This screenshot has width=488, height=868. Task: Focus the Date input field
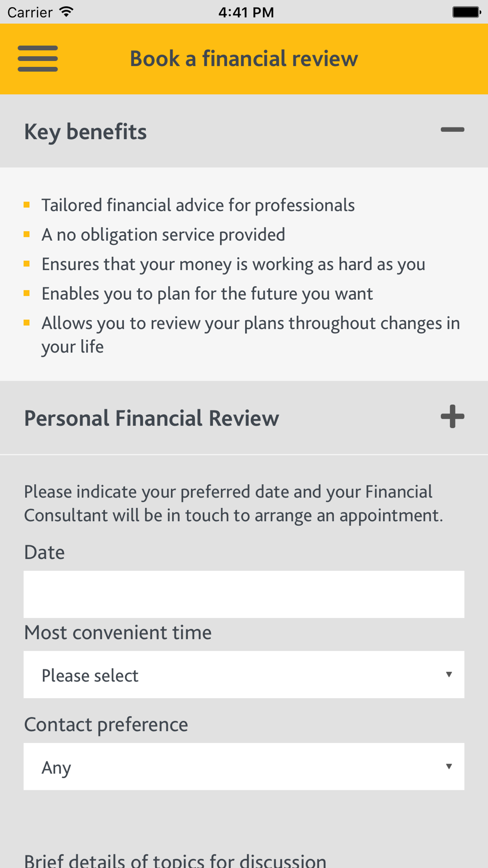tap(244, 594)
